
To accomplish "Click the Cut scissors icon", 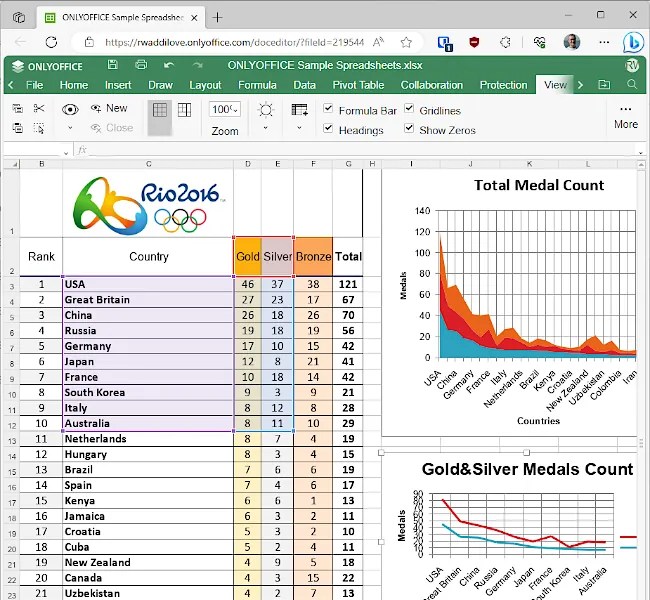I will [x=39, y=109].
